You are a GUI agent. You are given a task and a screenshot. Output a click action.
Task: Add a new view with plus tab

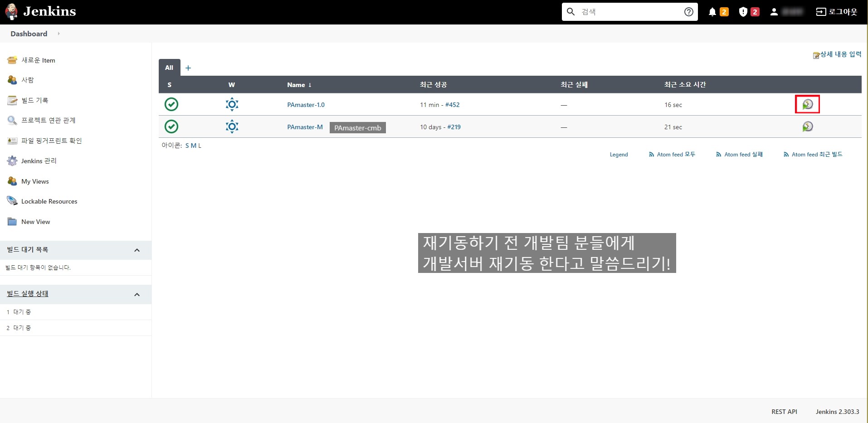[x=188, y=68]
